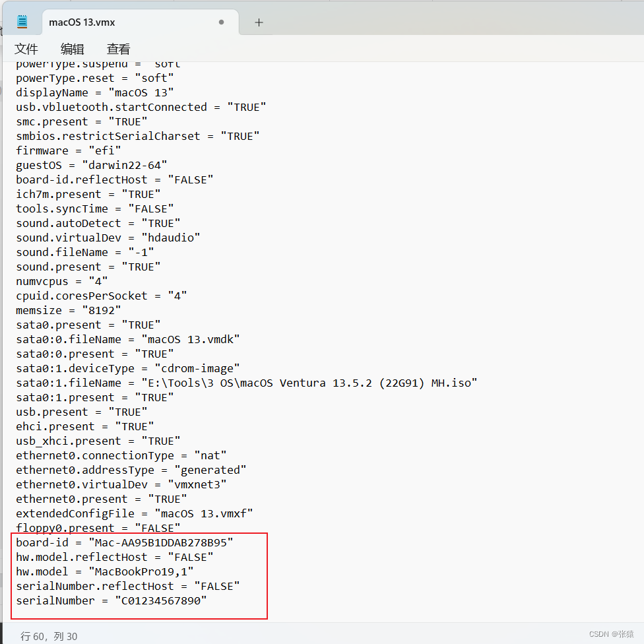Click the sata0:1.fileName ISO path line
The image size is (644, 644).
point(246,383)
